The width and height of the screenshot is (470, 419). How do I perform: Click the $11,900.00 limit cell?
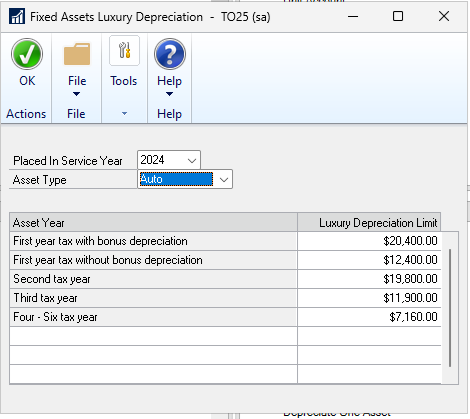(369, 298)
